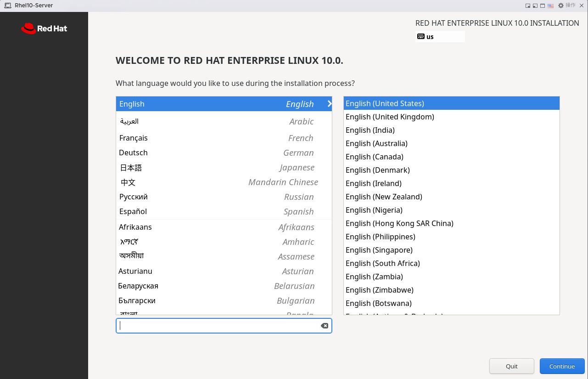Click the keyboard layout icon next to 'us'
Screen dimensions: 588x379
[x=420, y=36]
